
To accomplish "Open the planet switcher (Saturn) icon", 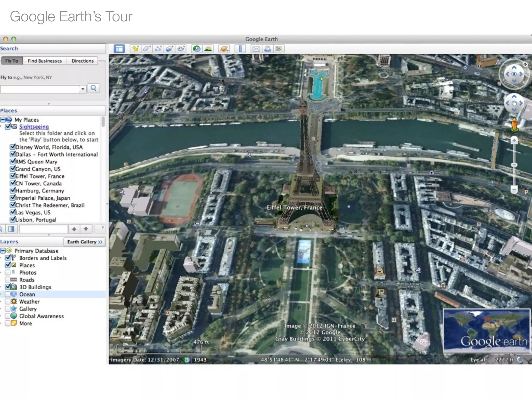I will click(224, 49).
